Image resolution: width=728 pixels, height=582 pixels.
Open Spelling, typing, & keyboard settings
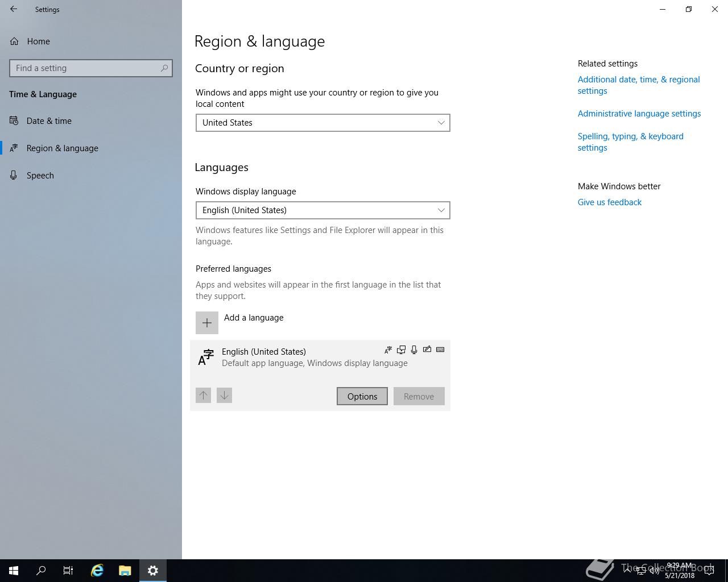pyautogui.click(x=631, y=142)
